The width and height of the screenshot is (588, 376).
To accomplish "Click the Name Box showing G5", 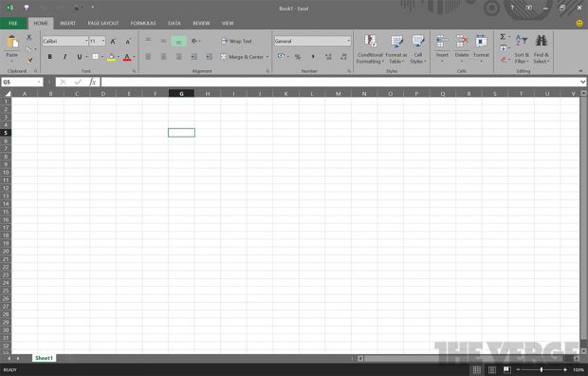I will click(x=22, y=82).
